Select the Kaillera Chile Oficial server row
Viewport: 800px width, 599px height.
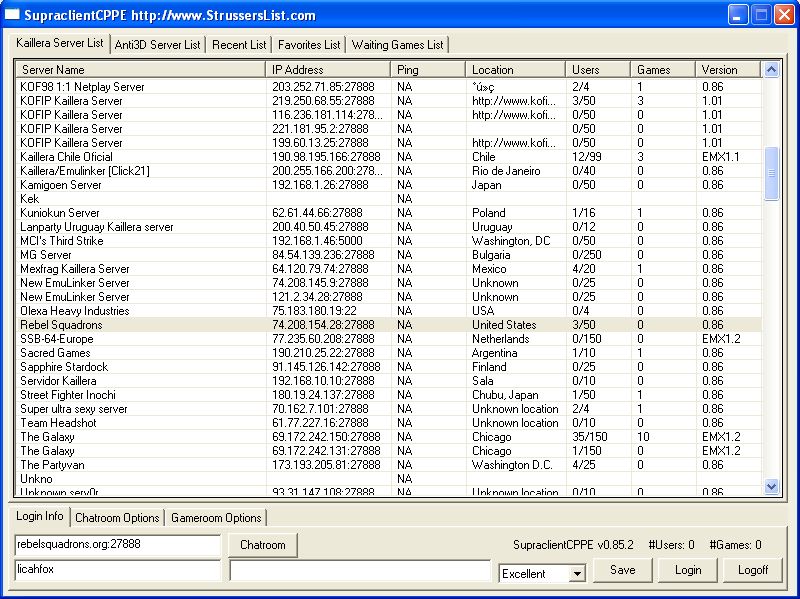pos(67,157)
